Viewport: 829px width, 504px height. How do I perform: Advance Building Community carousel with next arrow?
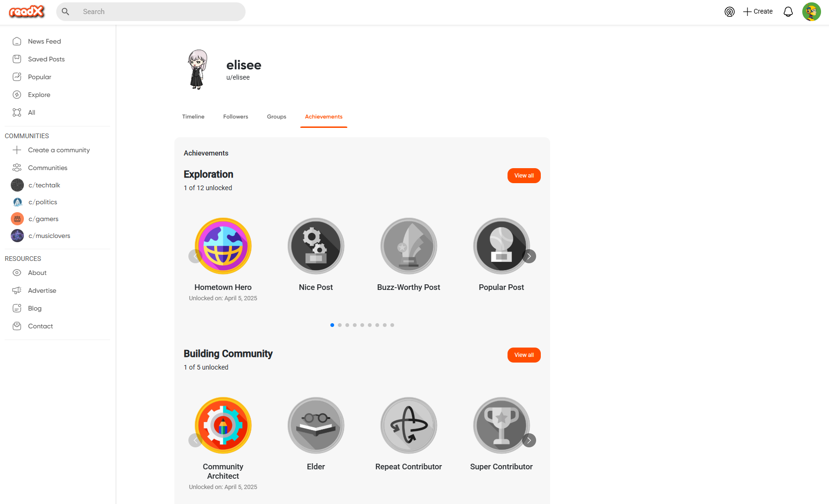click(529, 440)
